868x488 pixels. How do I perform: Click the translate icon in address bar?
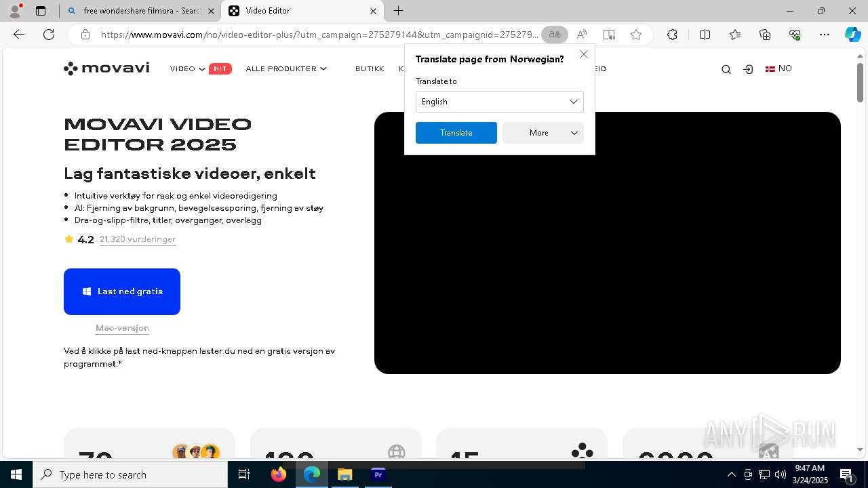pyautogui.click(x=555, y=35)
